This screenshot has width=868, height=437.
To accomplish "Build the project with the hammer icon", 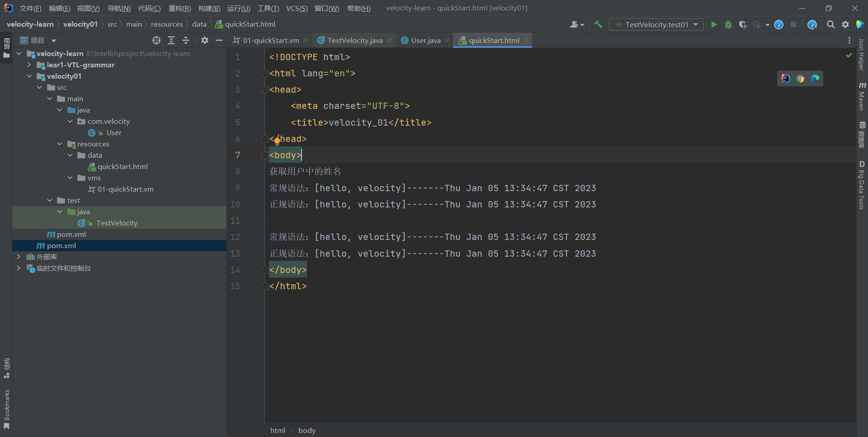I will point(598,24).
